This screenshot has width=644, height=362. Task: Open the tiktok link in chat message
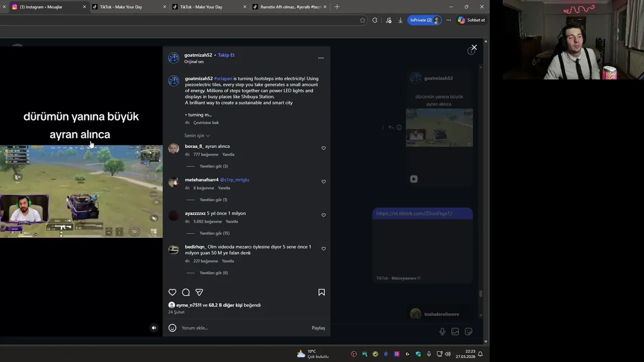point(414,214)
